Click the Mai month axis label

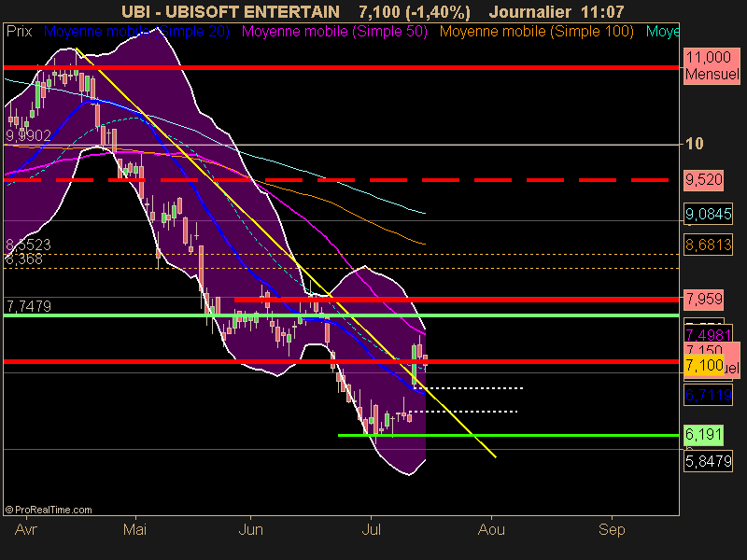coord(134,529)
